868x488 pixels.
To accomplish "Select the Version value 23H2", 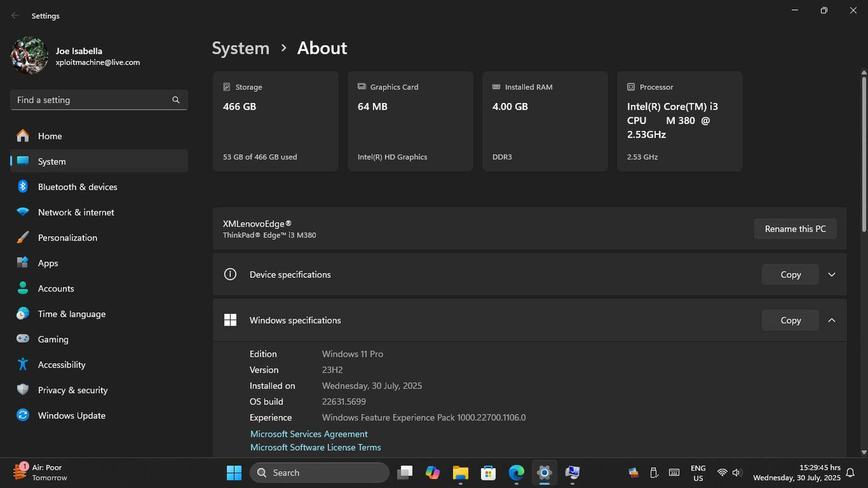I will point(332,370).
